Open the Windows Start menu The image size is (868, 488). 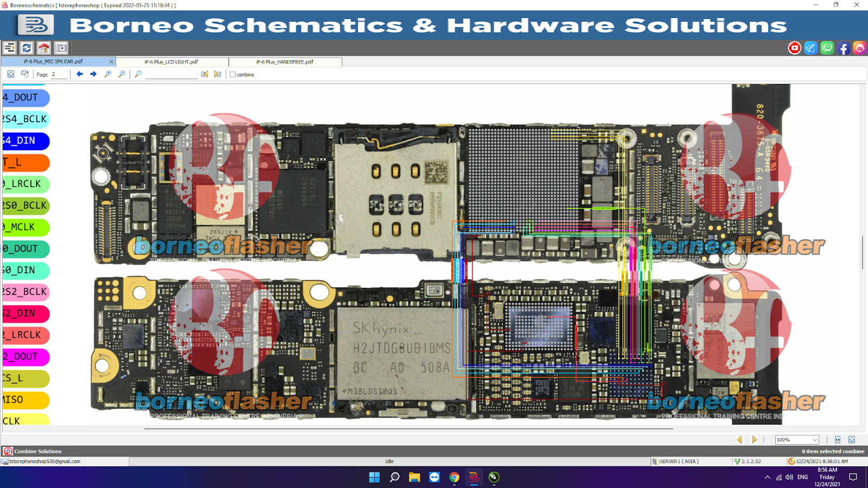click(x=374, y=477)
